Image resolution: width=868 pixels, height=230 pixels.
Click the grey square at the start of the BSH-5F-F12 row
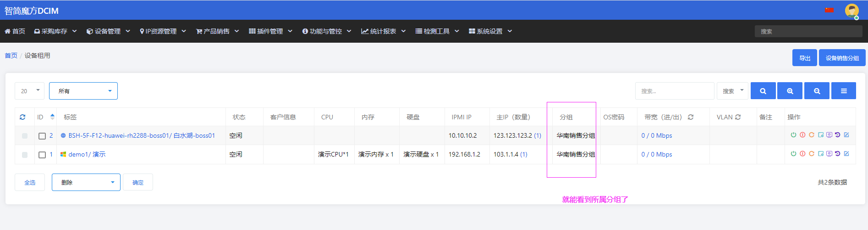pos(25,136)
